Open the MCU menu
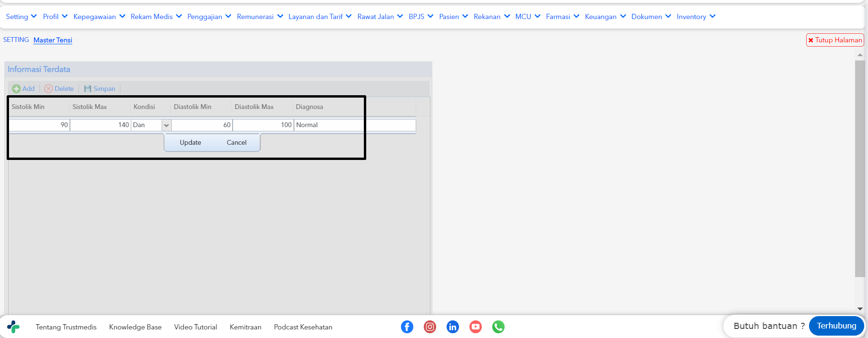The height and width of the screenshot is (338, 868). click(528, 17)
